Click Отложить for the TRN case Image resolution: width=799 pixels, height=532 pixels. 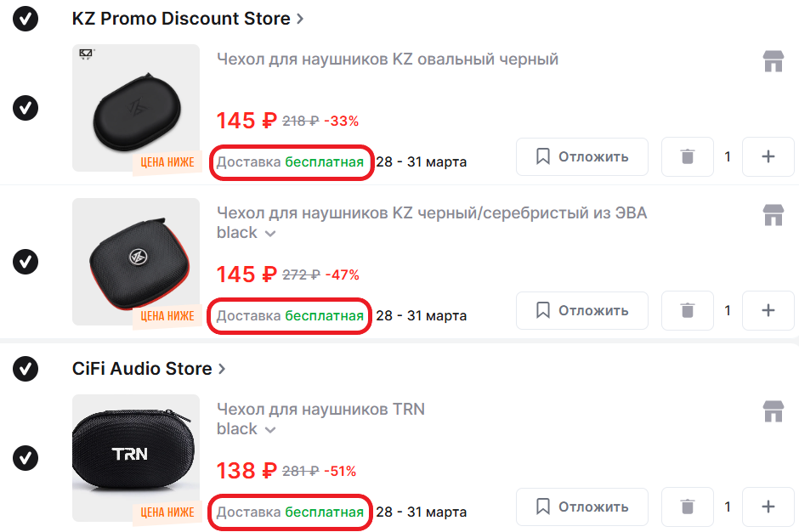tap(582, 507)
